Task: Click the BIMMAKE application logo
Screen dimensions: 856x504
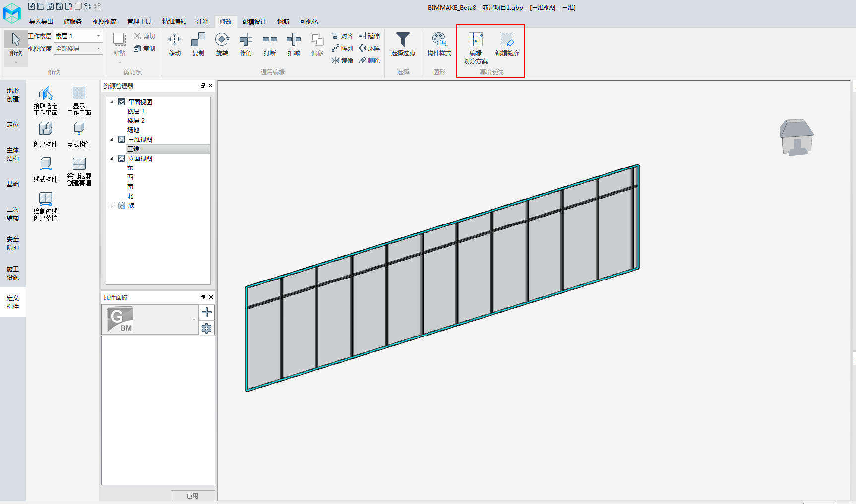Action: pyautogui.click(x=12, y=13)
